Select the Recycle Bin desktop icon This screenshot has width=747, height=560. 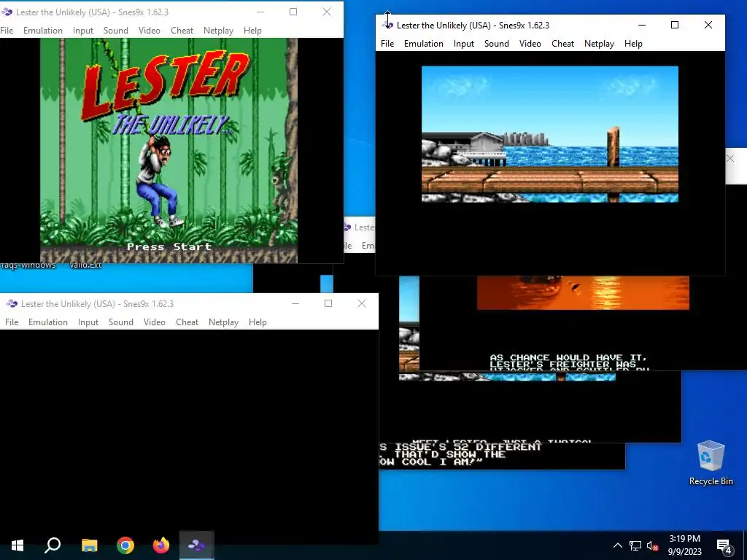tap(711, 463)
